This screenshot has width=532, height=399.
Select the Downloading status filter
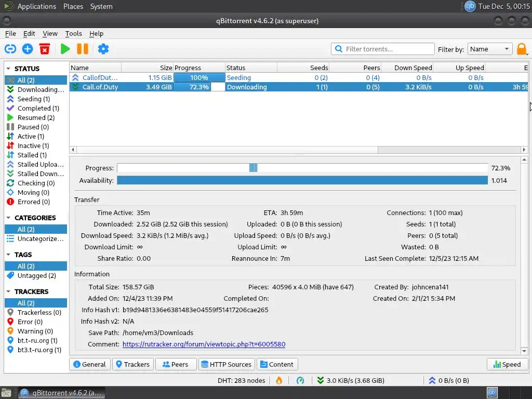point(36,89)
